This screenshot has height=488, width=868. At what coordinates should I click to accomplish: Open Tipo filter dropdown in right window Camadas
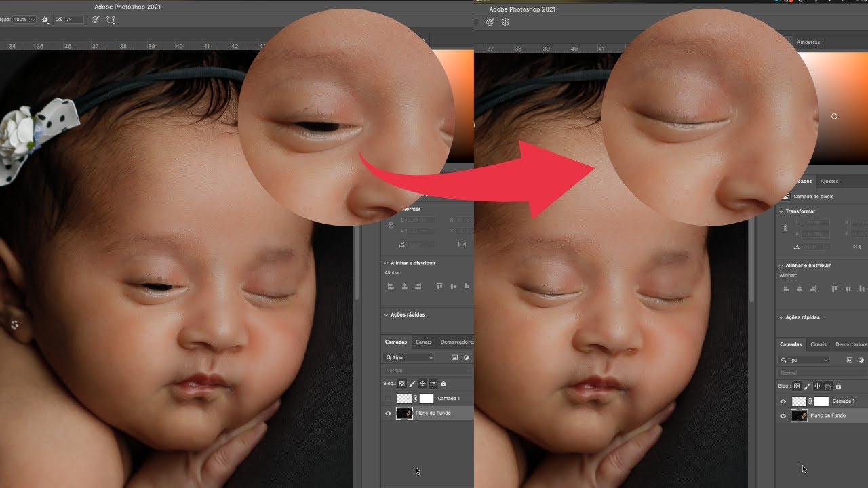tap(804, 360)
